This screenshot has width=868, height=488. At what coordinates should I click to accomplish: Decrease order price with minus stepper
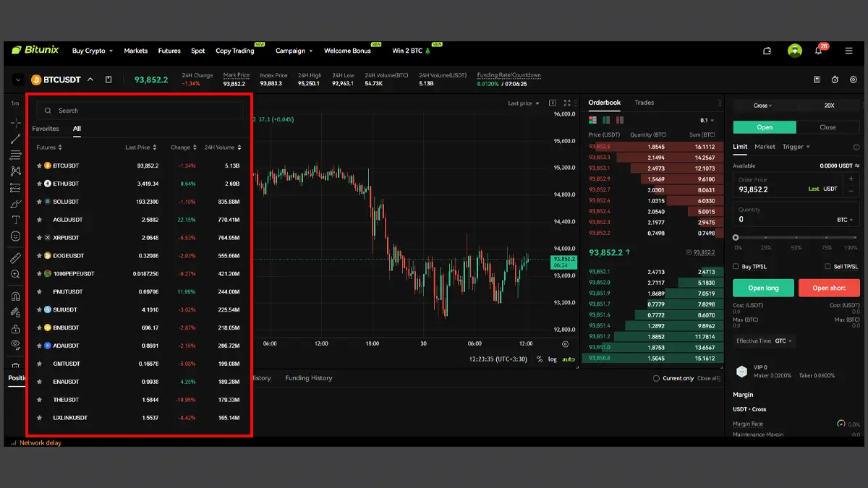[x=851, y=192]
